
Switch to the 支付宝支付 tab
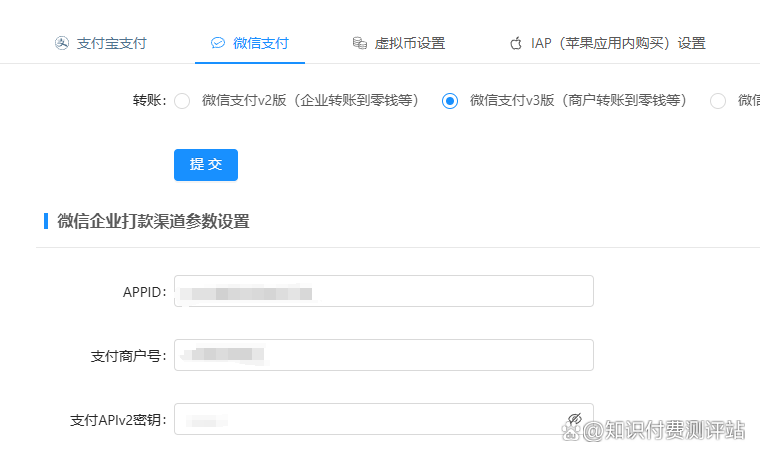point(112,43)
